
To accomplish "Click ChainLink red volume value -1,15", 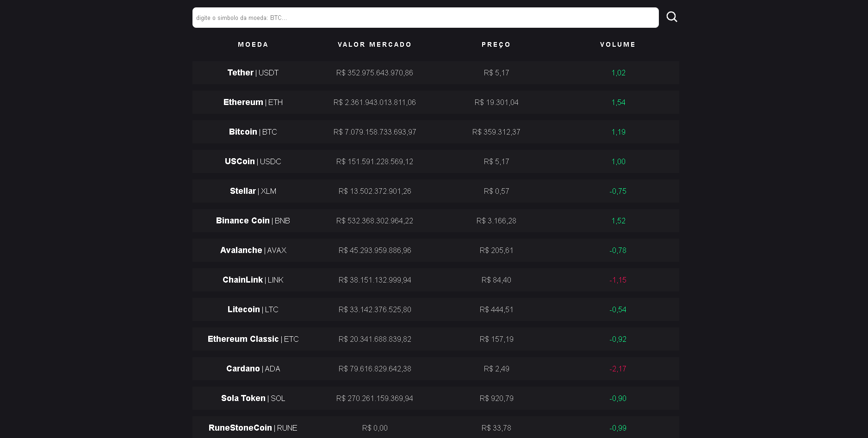I will pyautogui.click(x=618, y=280).
